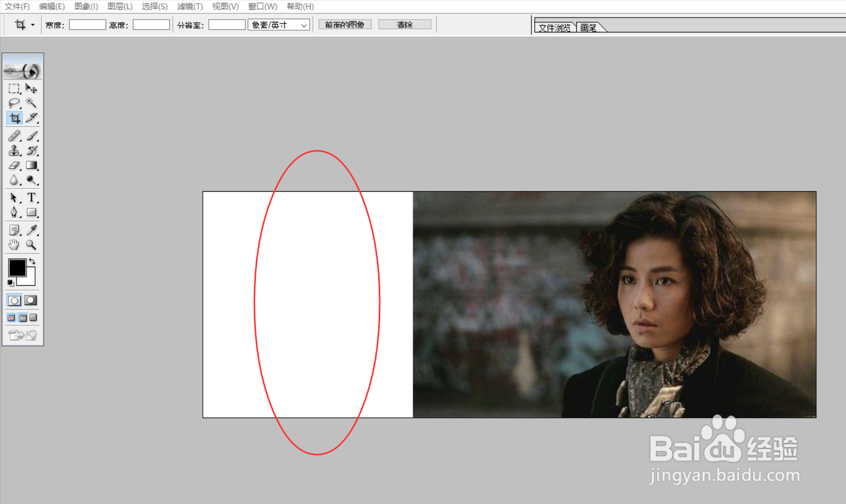The width and height of the screenshot is (846, 504).
Task: Open the resolution units dropdown 象素/英寸
Action: click(x=279, y=25)
